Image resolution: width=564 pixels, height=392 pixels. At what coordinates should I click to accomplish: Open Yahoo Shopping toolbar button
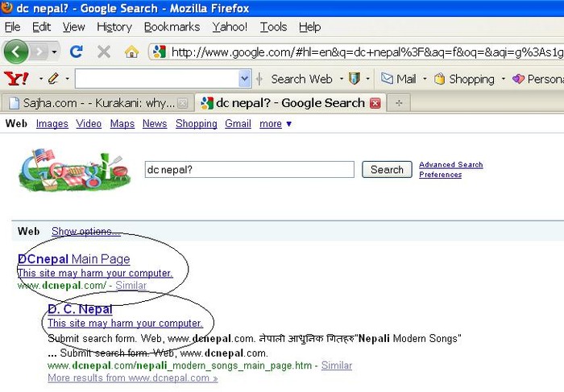coord(464,79)
